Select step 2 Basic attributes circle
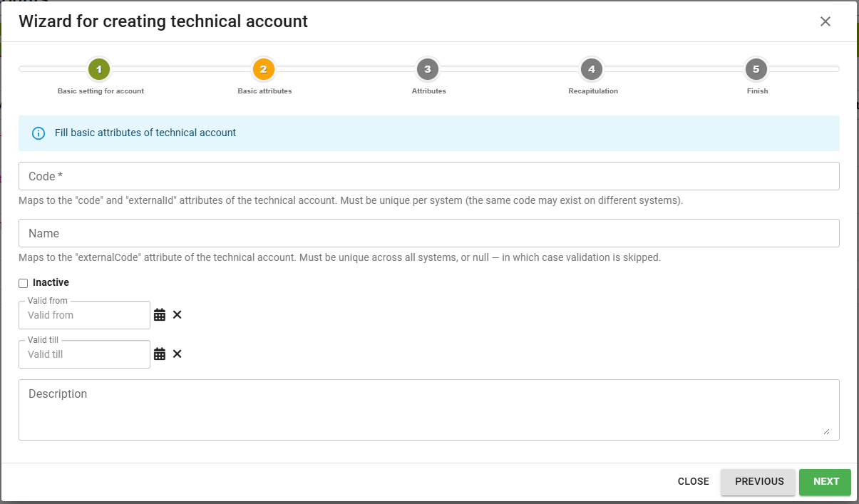The image size is (859, 504). coord(264,69)
